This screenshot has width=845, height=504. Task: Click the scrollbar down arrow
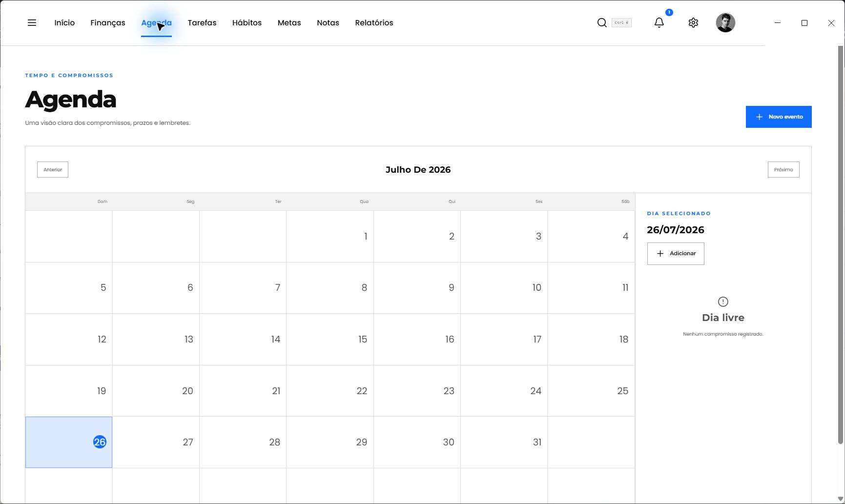[x=841, y=499]
